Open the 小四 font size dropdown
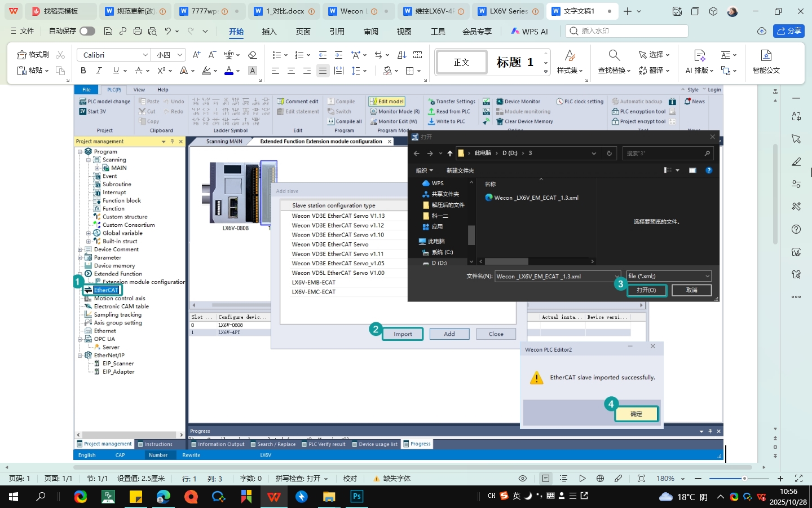Screen dimensions: 812x508 point(180,55)
